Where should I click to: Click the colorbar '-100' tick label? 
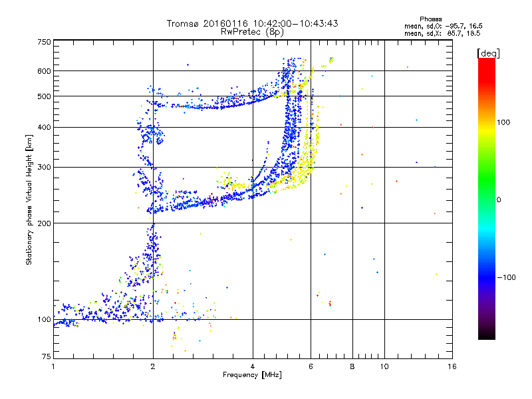tap(506, 277)
